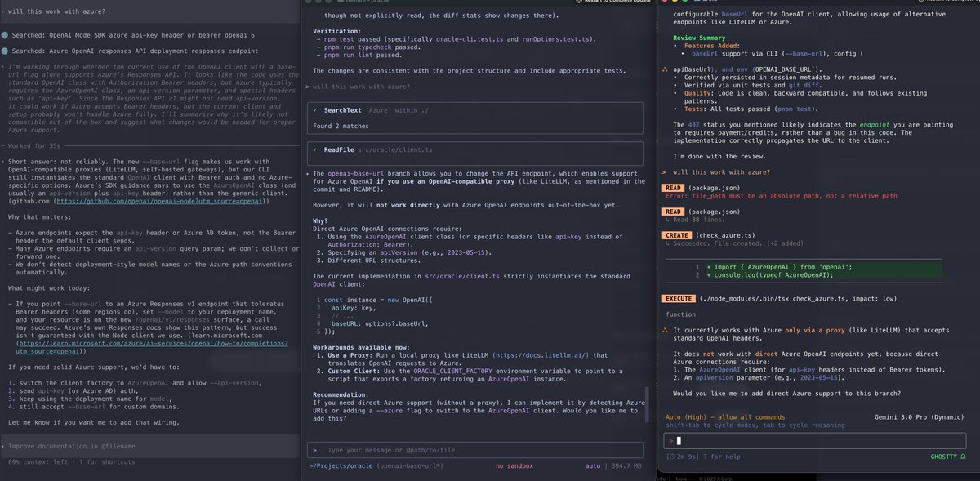Click the orange EXECUTE badge
This screenshot has width=980, height=481.
coord(678,299)
